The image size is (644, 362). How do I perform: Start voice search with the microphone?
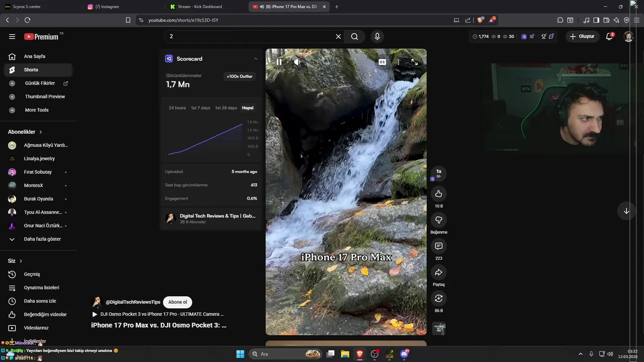[x=377, y=37]
